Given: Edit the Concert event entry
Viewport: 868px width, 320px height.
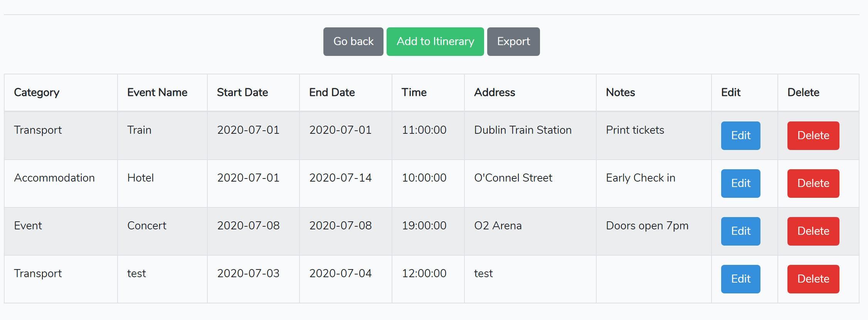Looking at the screenshot, I should 740,231.
